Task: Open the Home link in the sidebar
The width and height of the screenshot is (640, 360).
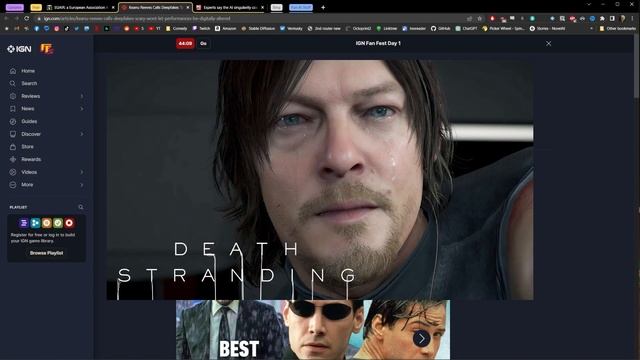Action: (x=28, y=71)
